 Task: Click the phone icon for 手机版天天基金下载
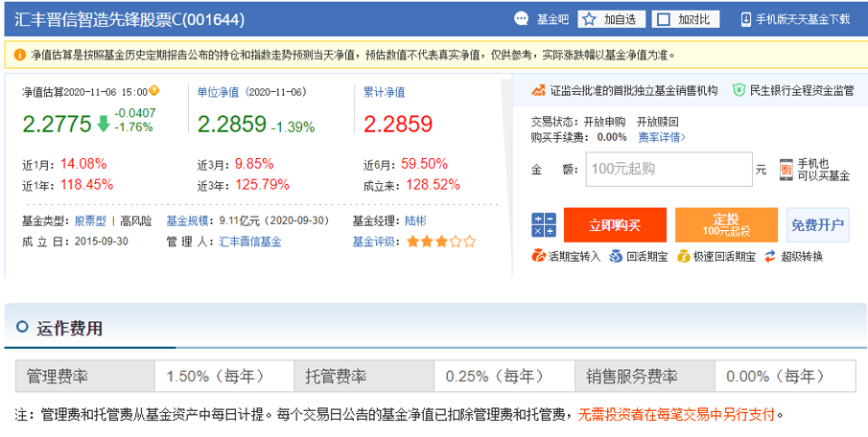tap(745, 19)
